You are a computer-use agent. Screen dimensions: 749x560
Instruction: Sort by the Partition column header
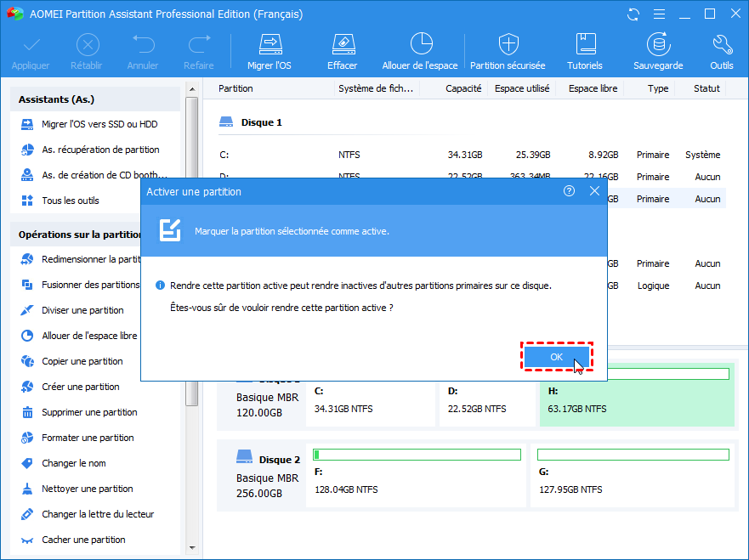click(x=235, y=88)
